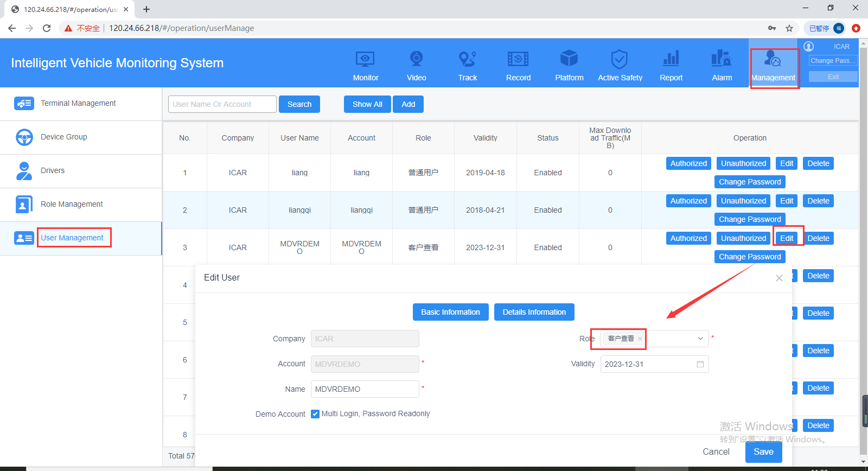
Task: Toggle Multi Login, Password Readonly checkbox
Action: (x=315, y=414)
